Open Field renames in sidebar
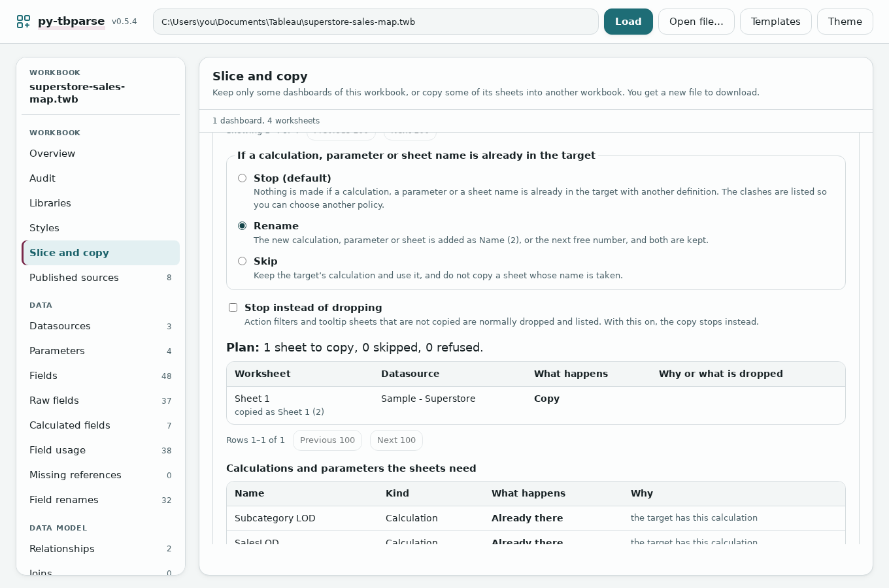Screen dimensions: 889x588 101,500
